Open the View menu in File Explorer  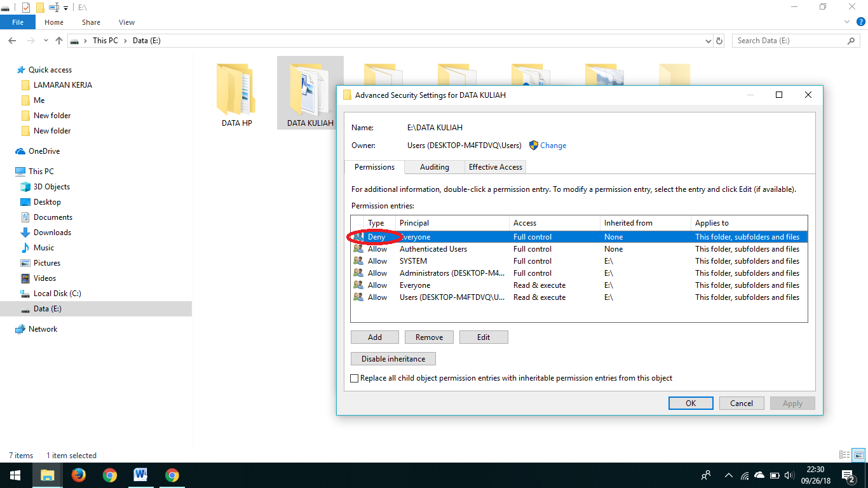pos(126,22)
